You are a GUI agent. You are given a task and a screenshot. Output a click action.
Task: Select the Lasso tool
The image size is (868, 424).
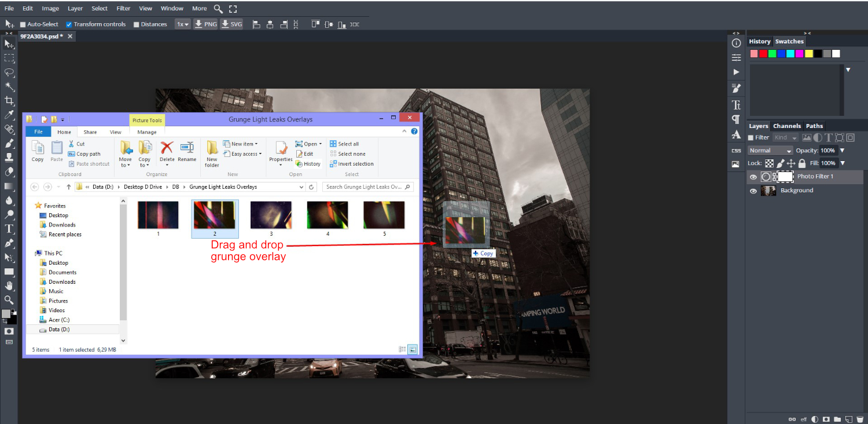(x=9, y=72)
